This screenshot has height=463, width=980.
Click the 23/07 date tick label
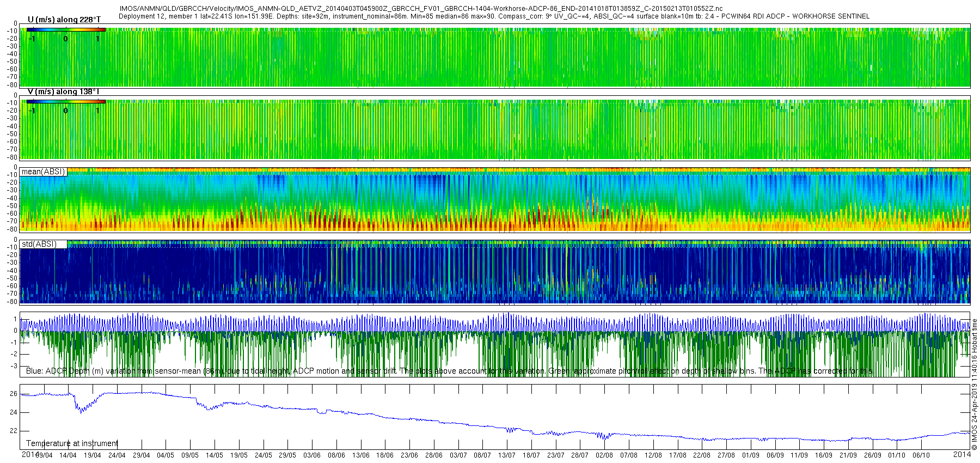(x=556, y=455)
